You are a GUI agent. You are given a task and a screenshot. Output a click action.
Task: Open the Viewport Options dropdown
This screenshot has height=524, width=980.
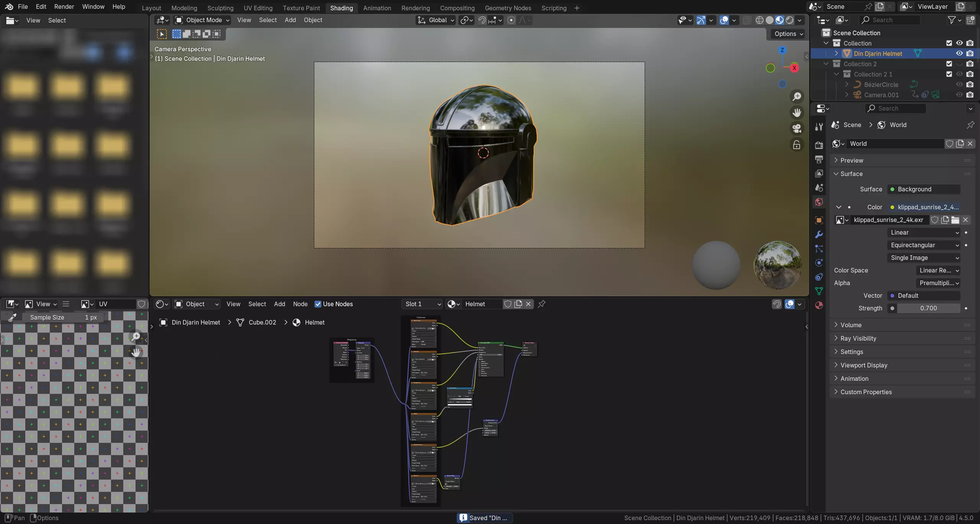[x=788, y=34]
